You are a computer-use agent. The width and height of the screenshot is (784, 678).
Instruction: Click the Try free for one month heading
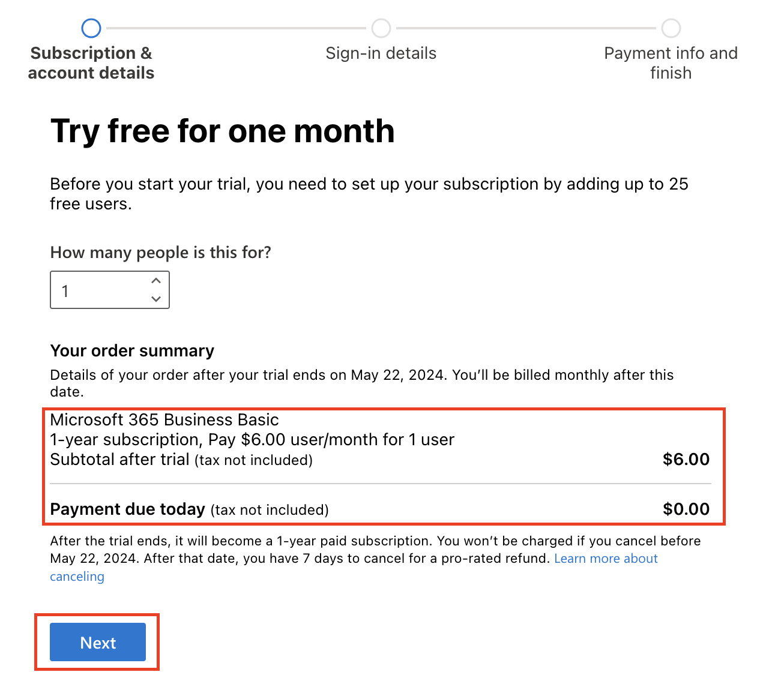pyautogui.click(x=223, y=131)
